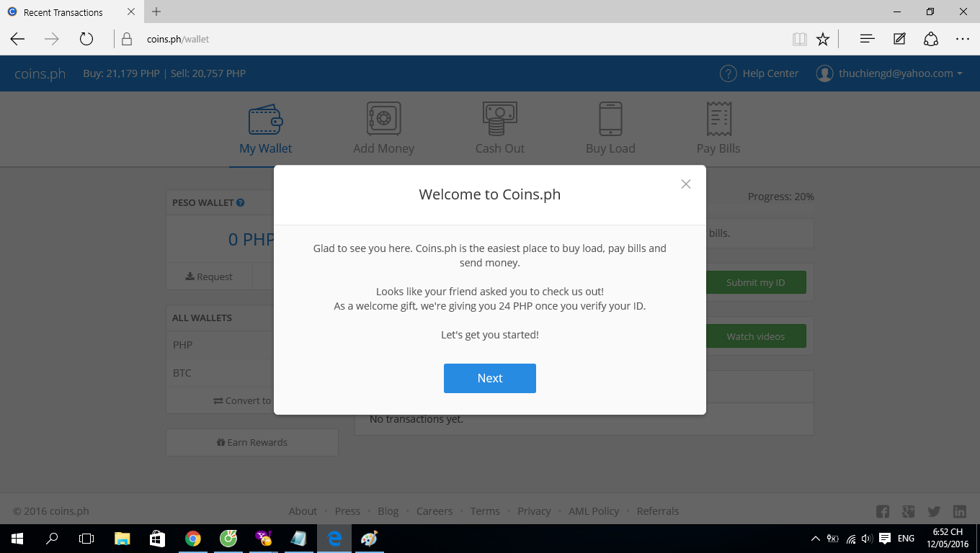Screen dimensions: 980x553
Task: Open the Referrals footer link
Action: tap(658, 511)
